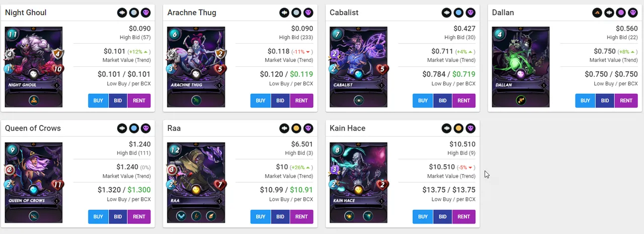Screen dimensions: 644x234
Task: Click the Cabalist card name heading
Action: click(x=344, y=13)
